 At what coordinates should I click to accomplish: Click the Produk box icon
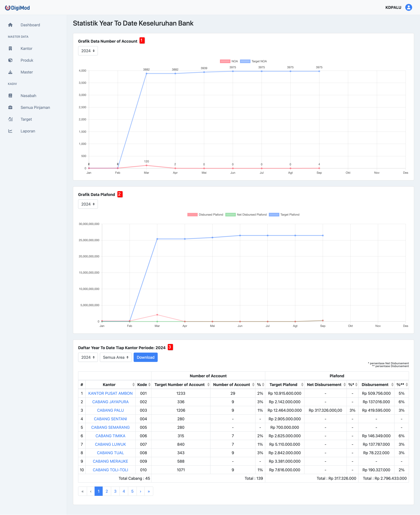(10, 60)
